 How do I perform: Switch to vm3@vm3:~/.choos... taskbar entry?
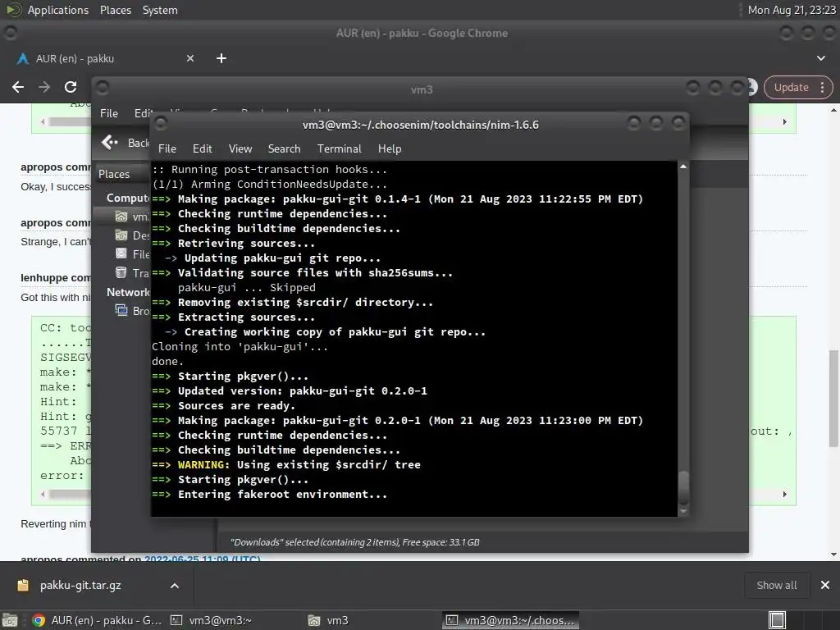(x=510, y=620)
